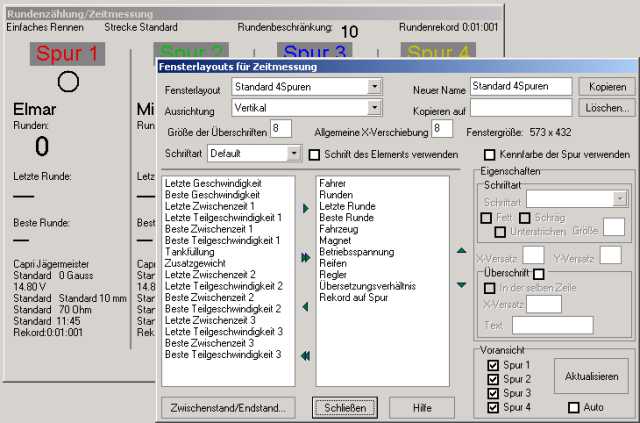Open the Fensterlayout dropdown
640x423 pixels.
point(374,87)
